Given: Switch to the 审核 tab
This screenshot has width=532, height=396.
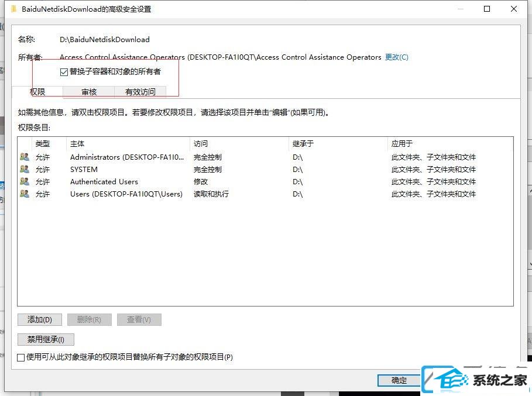Looking at the screenshot, I should coord(89,92).
